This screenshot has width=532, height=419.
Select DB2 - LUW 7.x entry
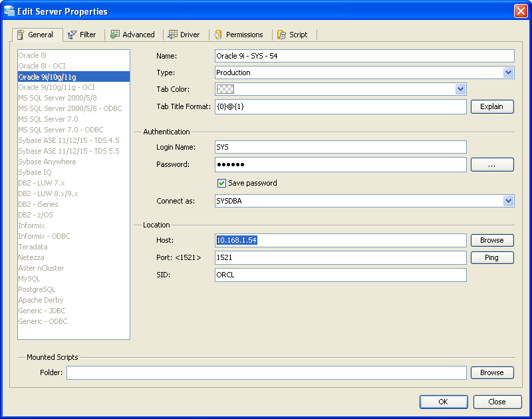click(x=74, y=183)
